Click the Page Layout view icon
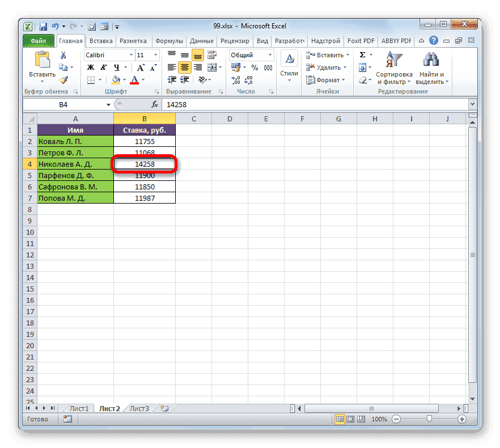The height and width of the screenshot is (448, 500). click(x=350, y=419)
